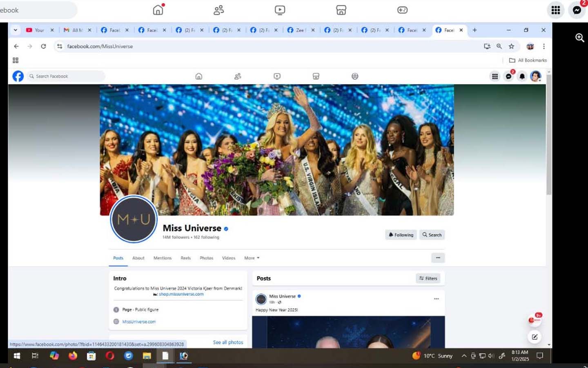Switch to the Gmail All Mail tab
Image resolution: width=588 pixels, height=368 pixels.
point(77,30)
